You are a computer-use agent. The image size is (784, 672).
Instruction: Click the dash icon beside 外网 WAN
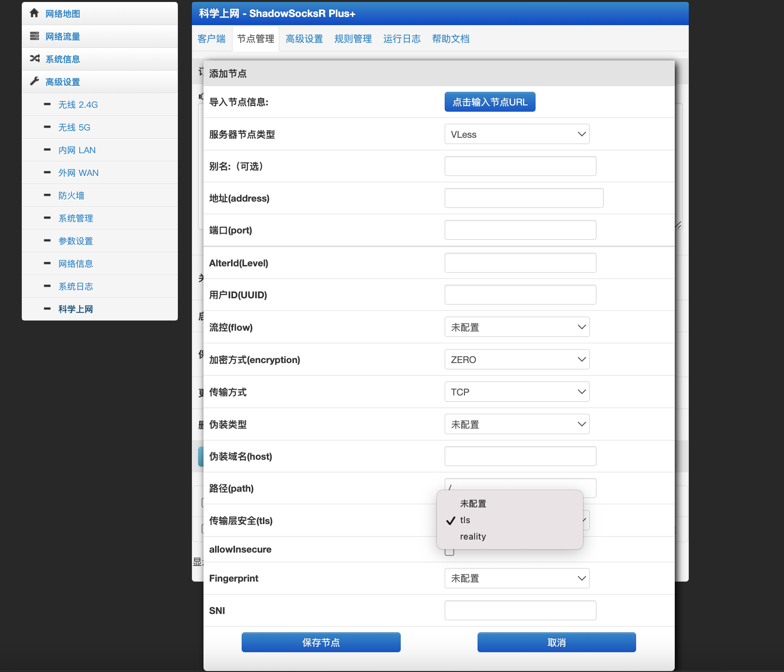point(47,172)
